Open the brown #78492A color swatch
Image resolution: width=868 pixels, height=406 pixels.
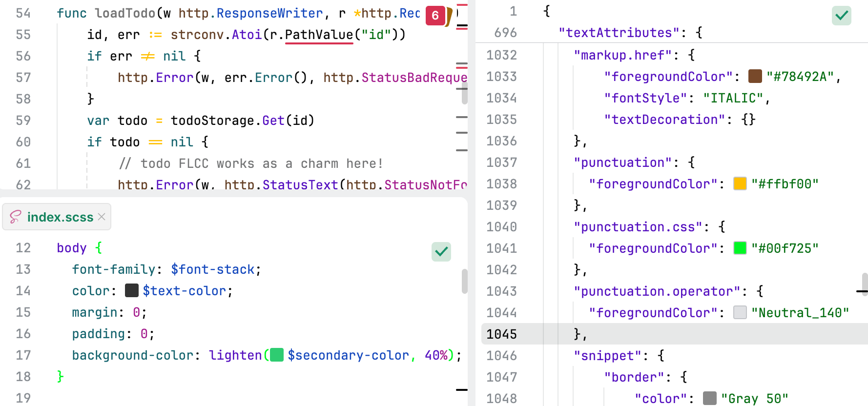pyautogui.click(x=755, y=77)
